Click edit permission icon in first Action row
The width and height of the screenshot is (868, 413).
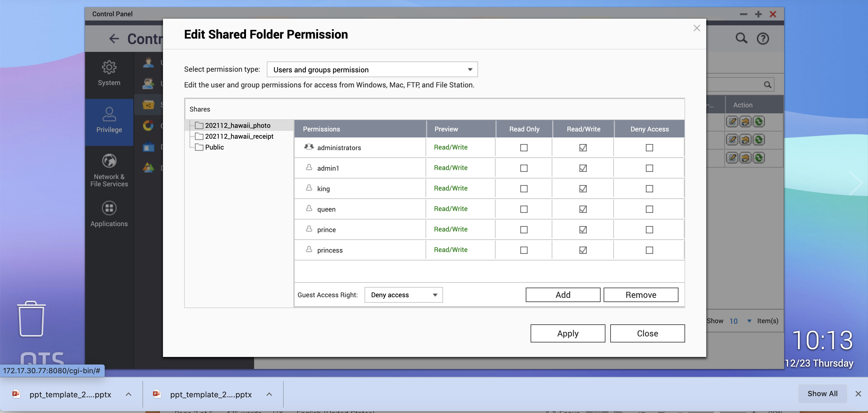click(x=745, y=121)
